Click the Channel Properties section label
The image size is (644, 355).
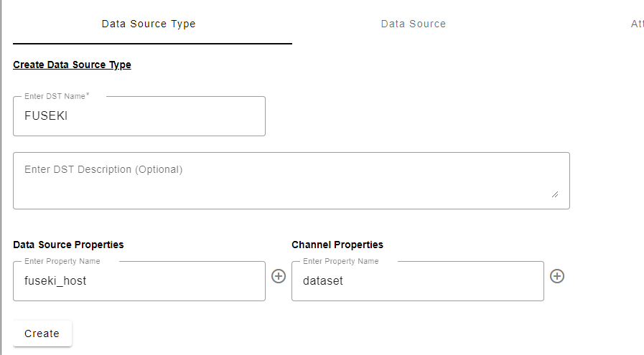point(337,245)
